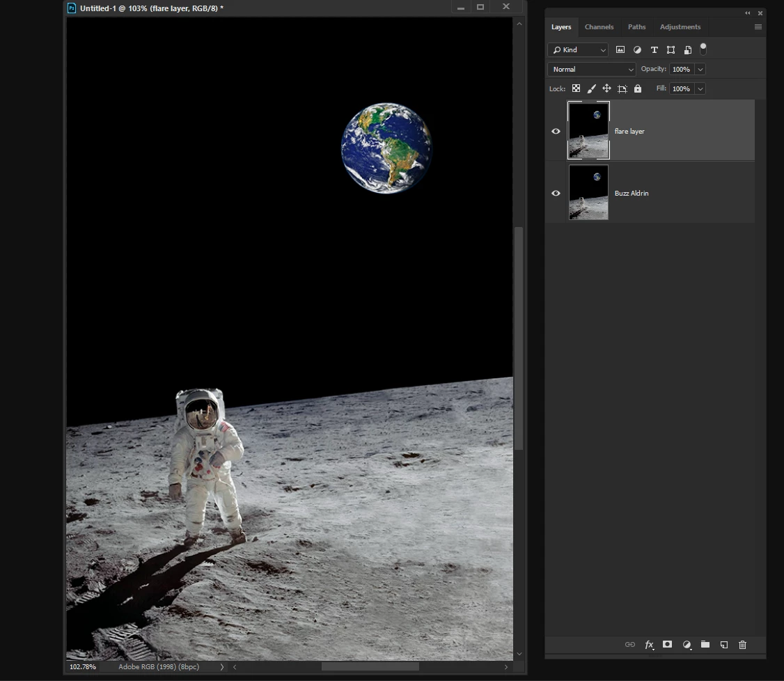Image resolution: width=784 pixels, height=681 pixels.
Task: Switch to the Paths tab
Action: click(636, 27)
